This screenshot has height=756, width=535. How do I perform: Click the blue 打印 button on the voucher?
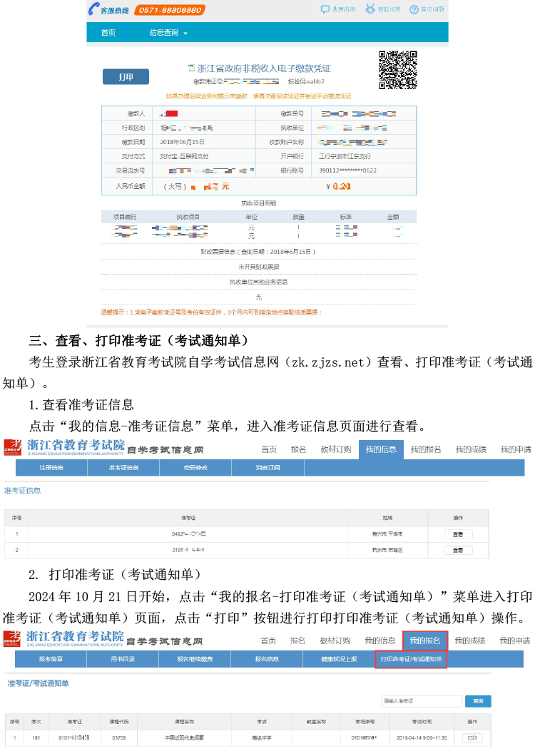(x=126, y=76)
